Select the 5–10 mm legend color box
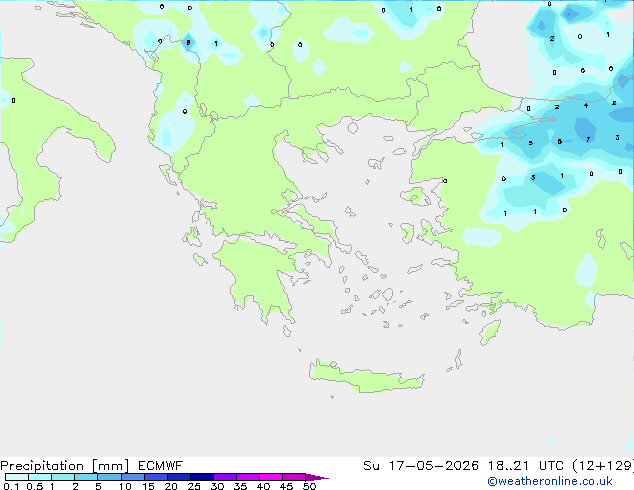This screenshot has width=634, height=490. (x=109, y=477)
